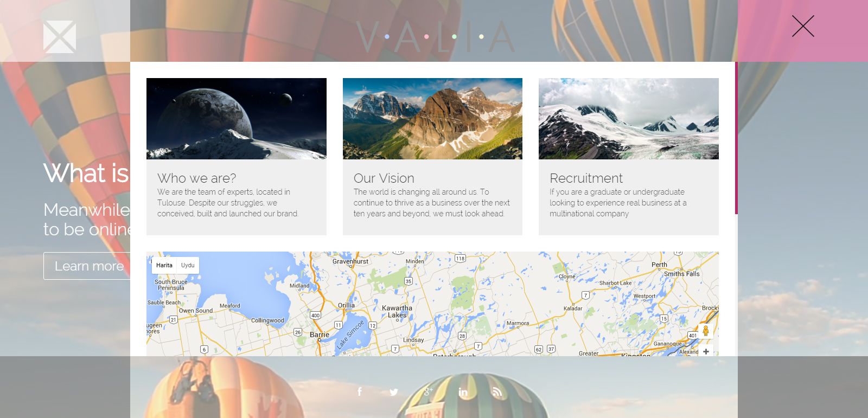The image size is (868, 418).
Task: Open the Twitter social link
Action: click(394, 392)
